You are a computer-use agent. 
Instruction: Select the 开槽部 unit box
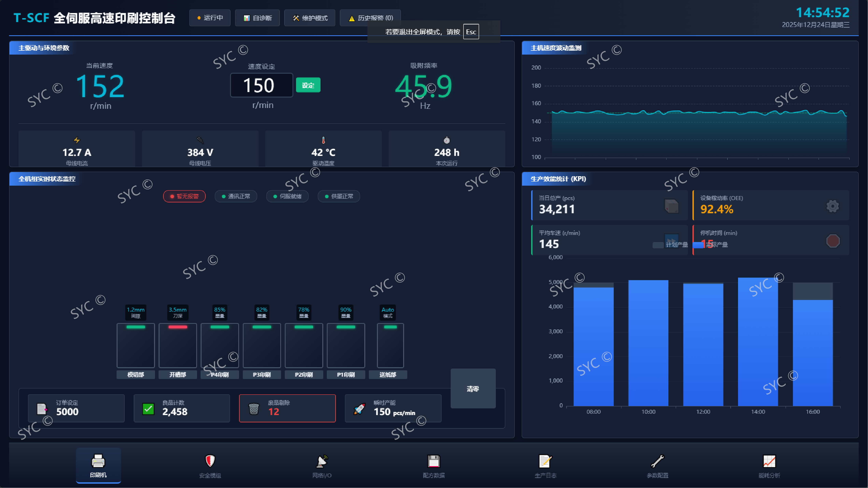(178, 346)
